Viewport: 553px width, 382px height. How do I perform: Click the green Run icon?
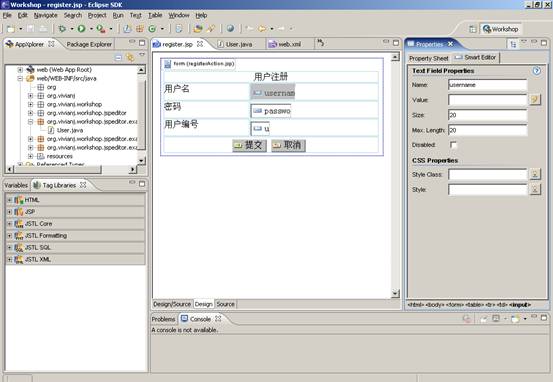pyautogui.click(x=81, y=29)
